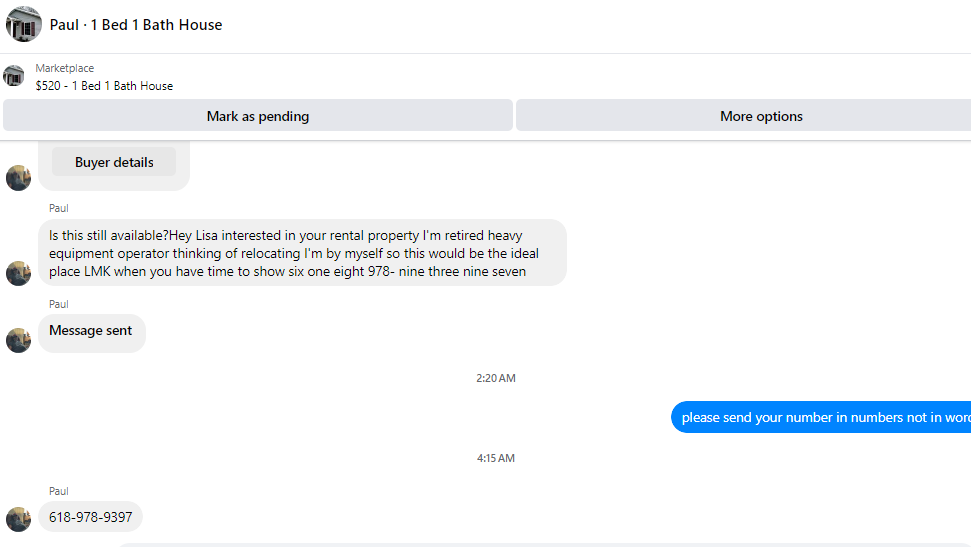The image size is (971, 547).
Task: Open More options for listing
Action: pyautogui.click(x=743, y=116)
